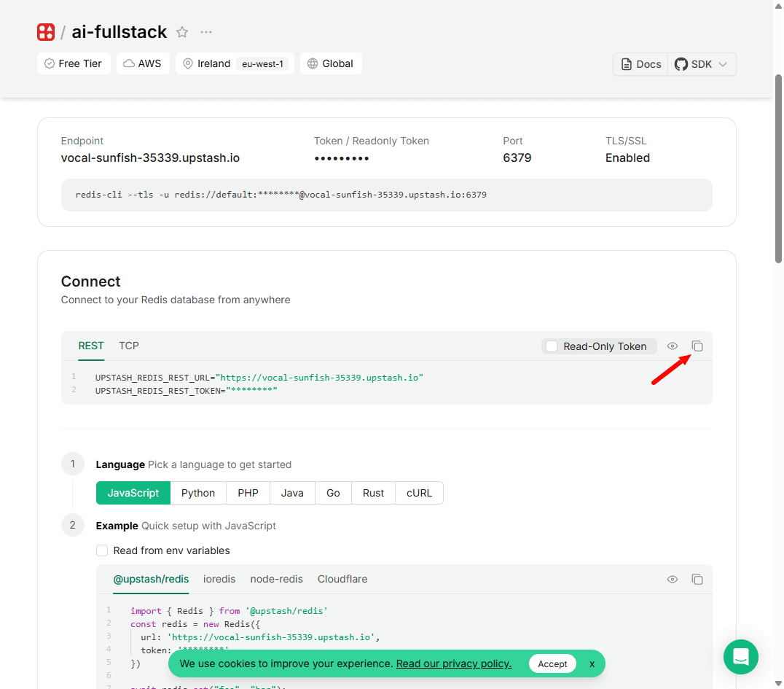Dismiss cookie banner with the x
The width and height of the screenshot is (784, 689).
(592, 663)
